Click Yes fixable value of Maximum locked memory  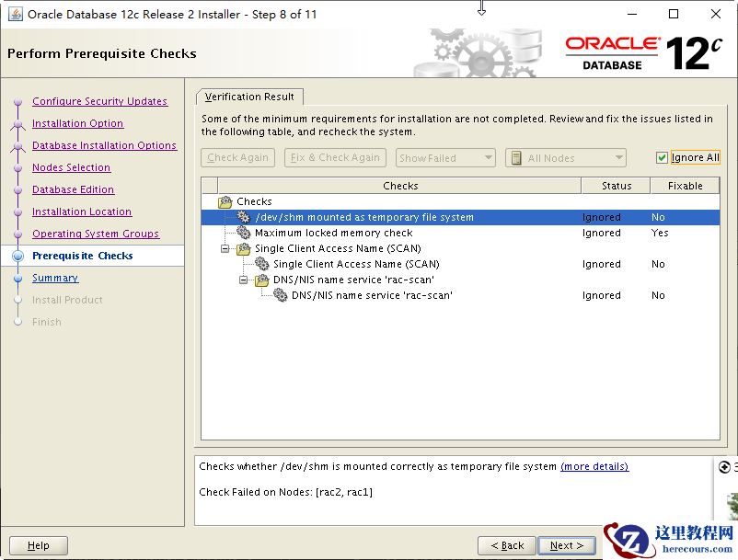pyautogui.click(x=660, y=233)
